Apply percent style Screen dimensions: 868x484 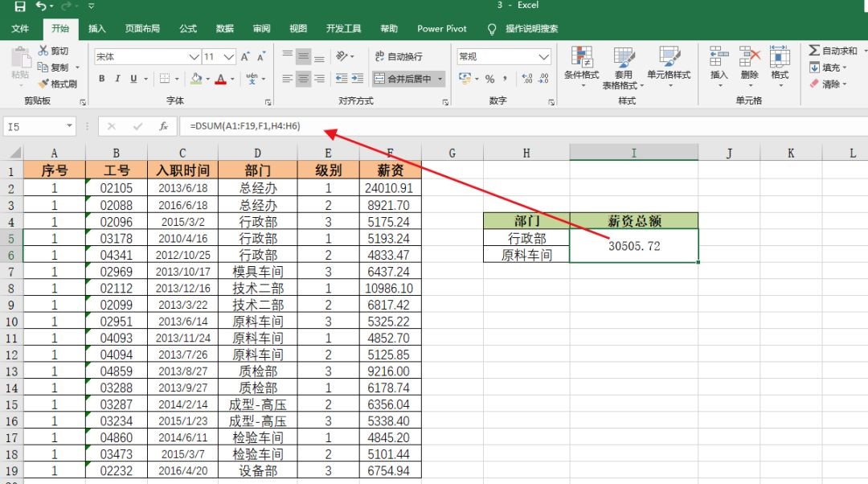(490, 79)
